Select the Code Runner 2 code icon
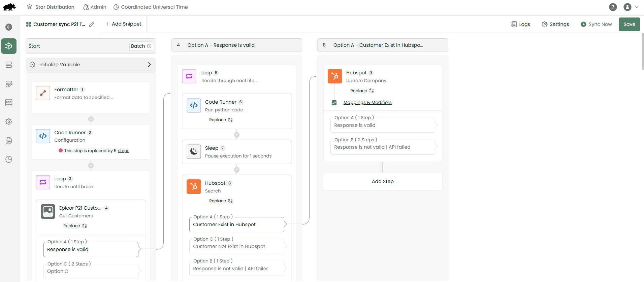The image size is (644, 282). pos(43,136)
